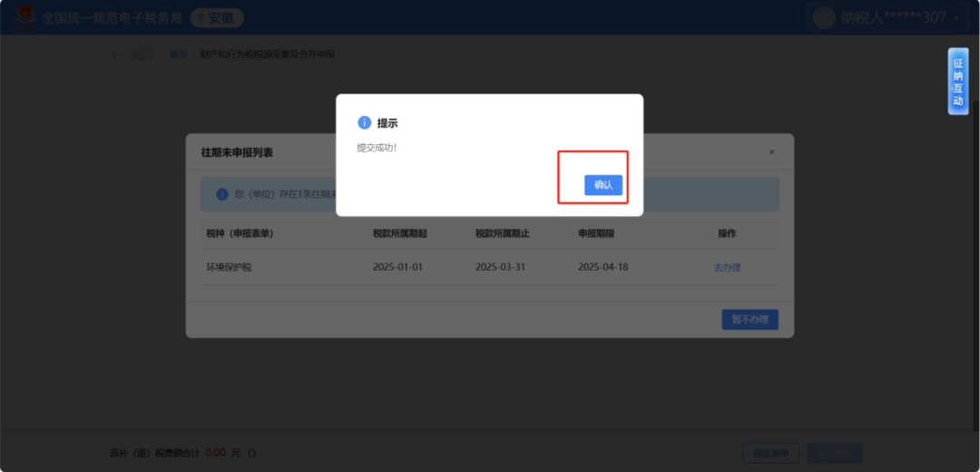
Task: Click the location pin icon next to 安徽
Action: [x=201, y=18]
